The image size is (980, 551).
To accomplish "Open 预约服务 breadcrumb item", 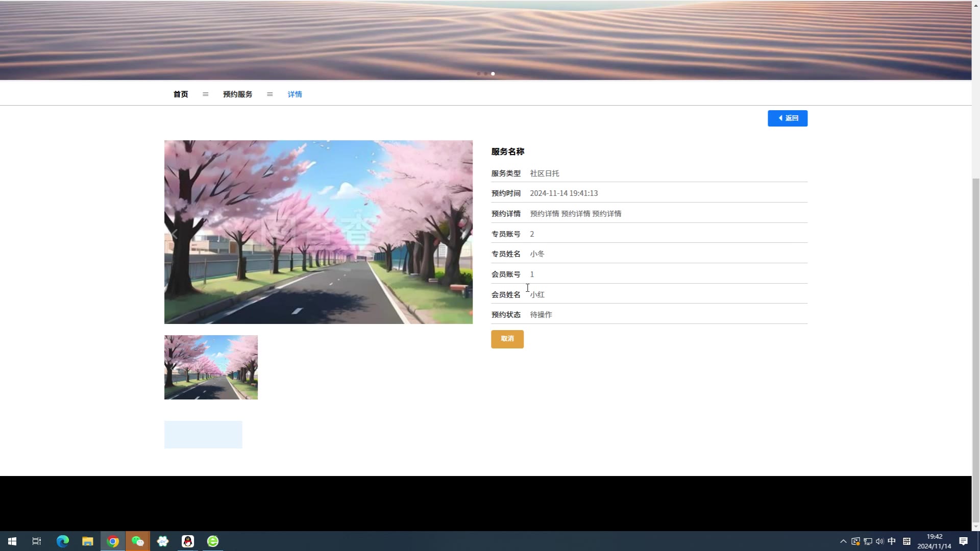I will click(237, 94).
